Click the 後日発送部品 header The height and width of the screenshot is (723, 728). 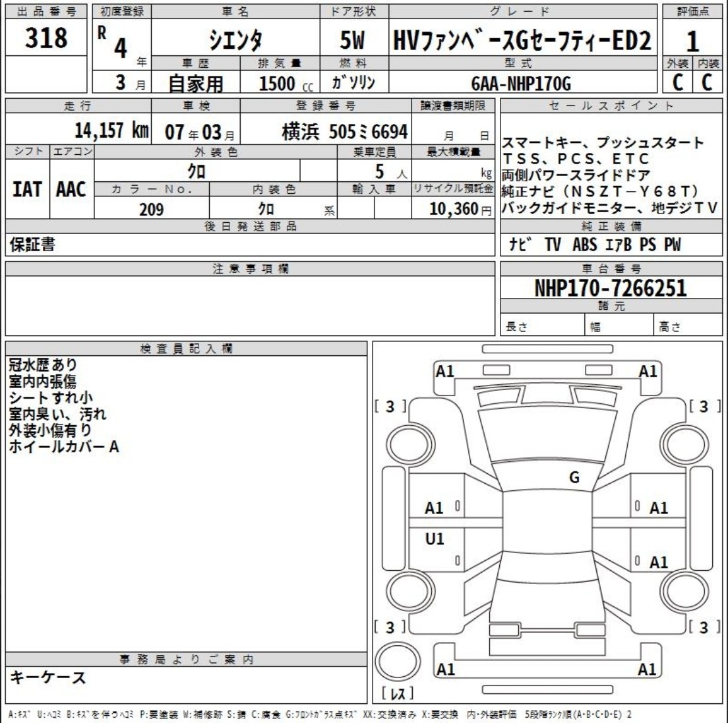[251, 227]
